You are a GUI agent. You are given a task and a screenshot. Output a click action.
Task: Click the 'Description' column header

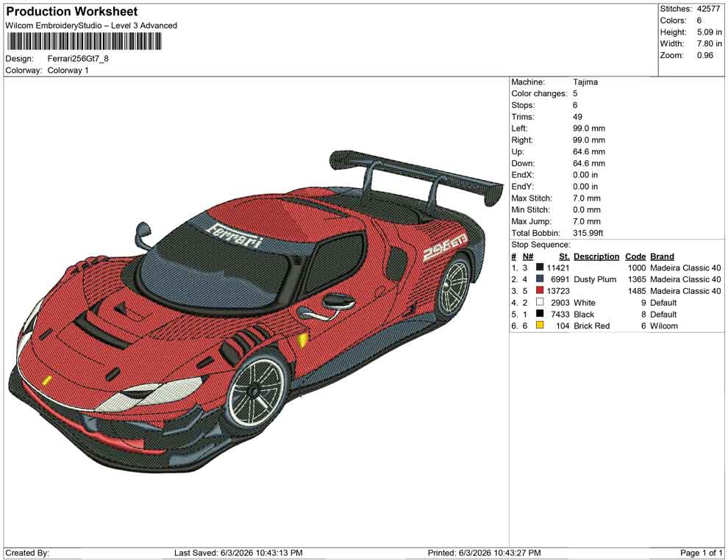point(596,256)
